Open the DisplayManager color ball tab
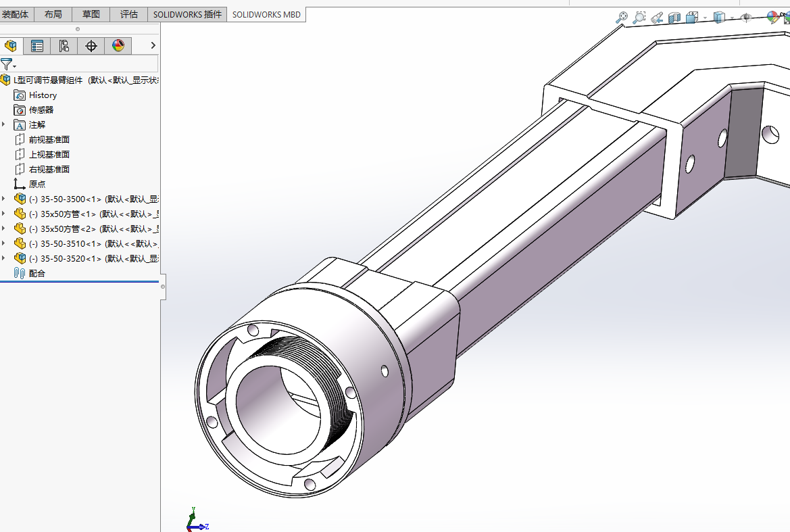 pyautogui.click(x=118, y=46)
